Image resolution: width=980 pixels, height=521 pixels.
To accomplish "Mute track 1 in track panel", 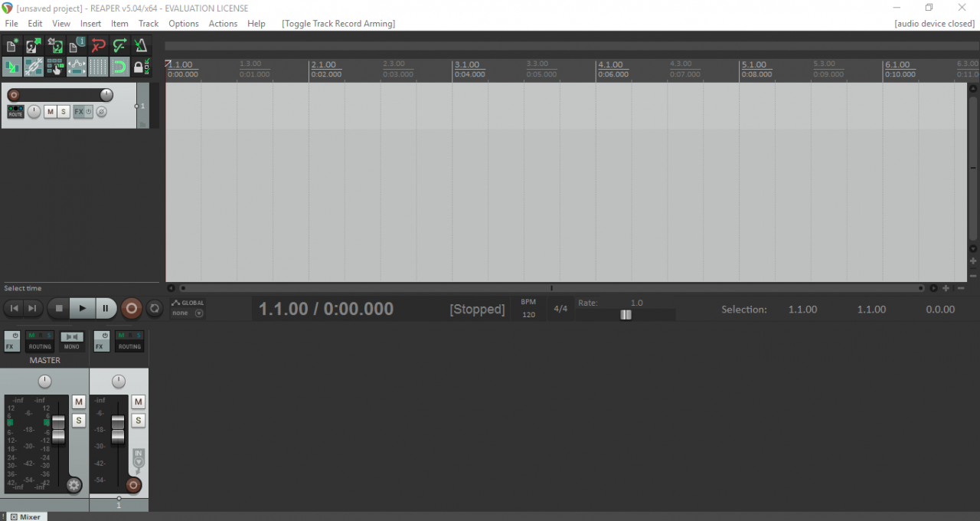I will pyautogui.click(x=50, y=112).
